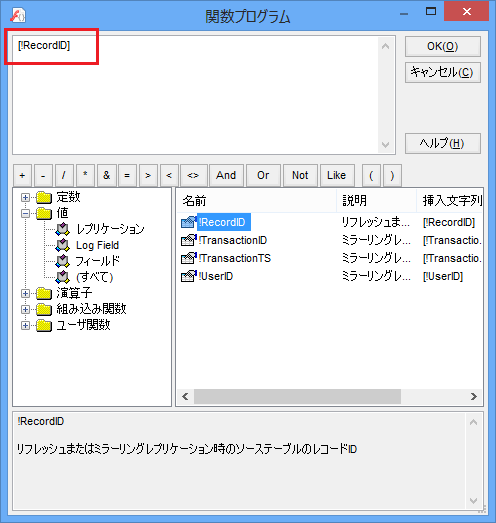
Task: Expand the 組み込み関数 folder
Action: tap(25, 309)
